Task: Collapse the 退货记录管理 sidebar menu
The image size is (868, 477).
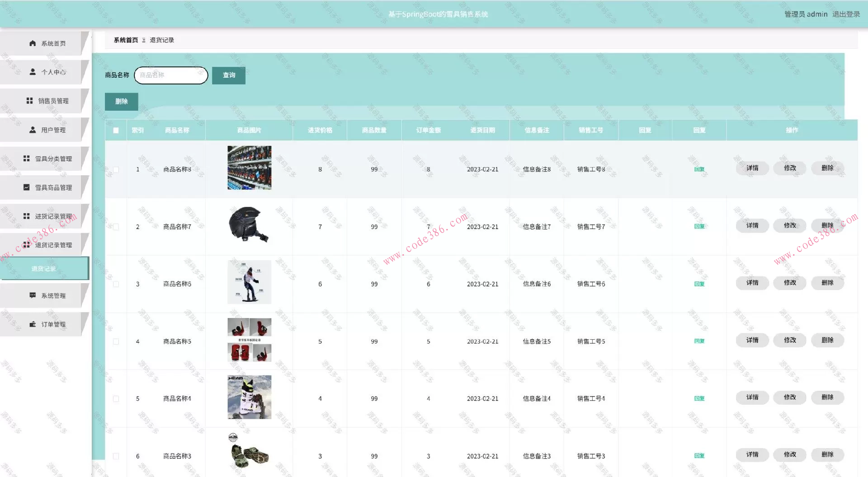Action: coord(53,245)
